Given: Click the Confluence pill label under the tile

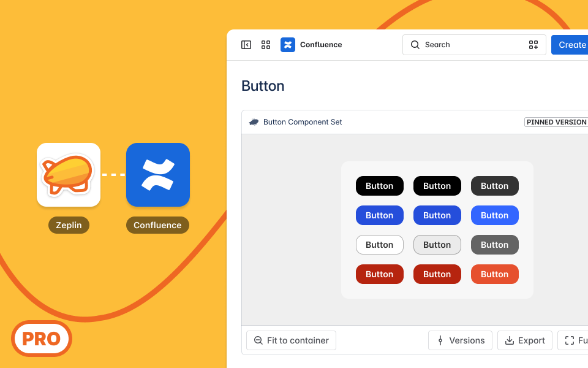Looking at the screenshot, I should tap(157, 225).
